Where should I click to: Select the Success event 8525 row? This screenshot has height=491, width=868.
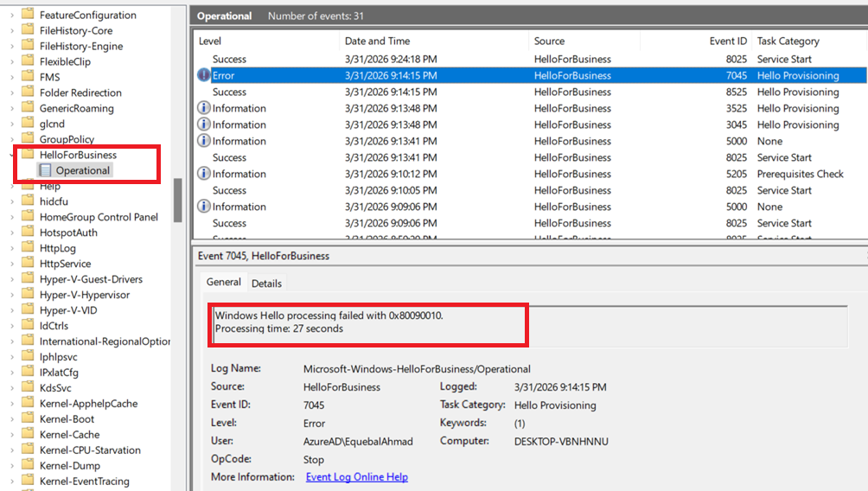530,92
